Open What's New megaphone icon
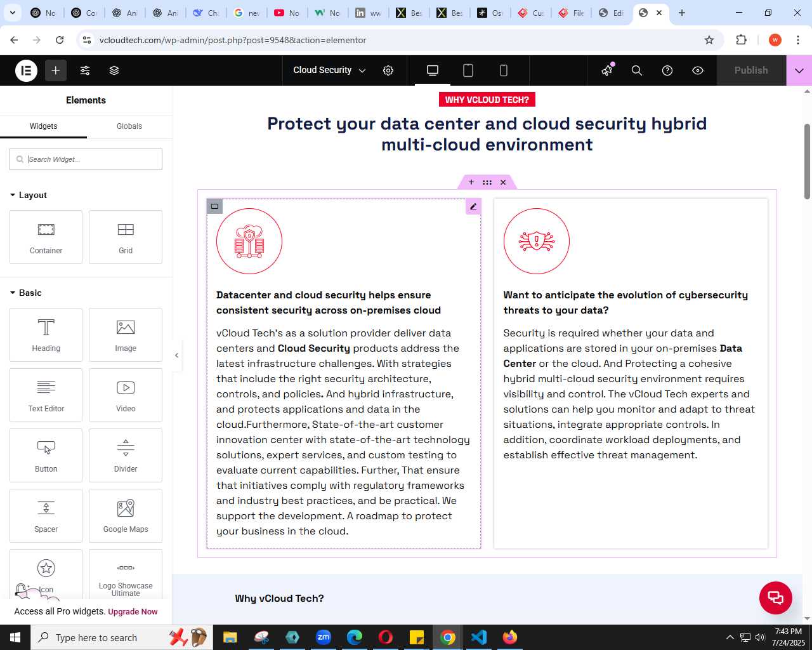The height and width of the screenshot is (650, 812). (x=607, y=70)
